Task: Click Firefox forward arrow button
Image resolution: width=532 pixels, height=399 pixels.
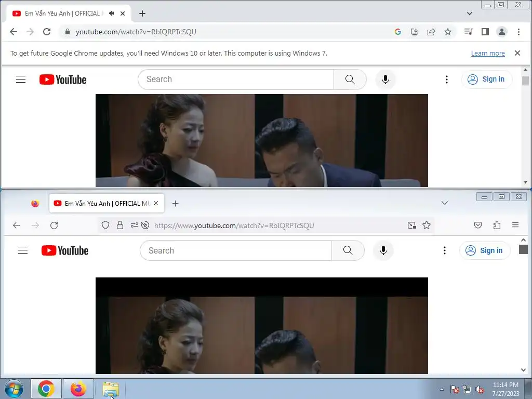Action: [x=35, y=225]
